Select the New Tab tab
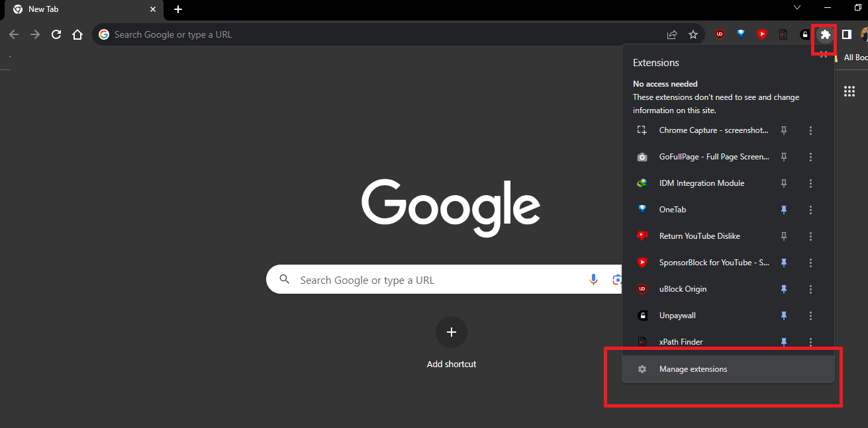 tap(83, 10)
